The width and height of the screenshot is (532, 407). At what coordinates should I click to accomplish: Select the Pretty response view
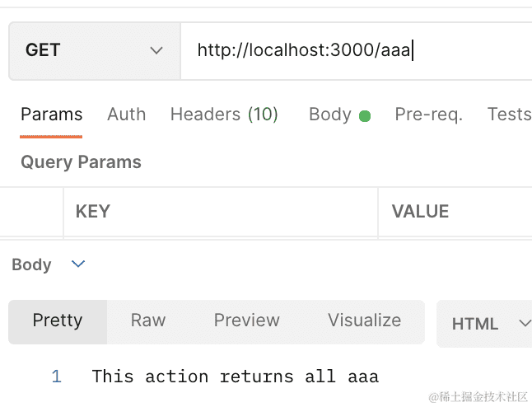click(58, 320)
